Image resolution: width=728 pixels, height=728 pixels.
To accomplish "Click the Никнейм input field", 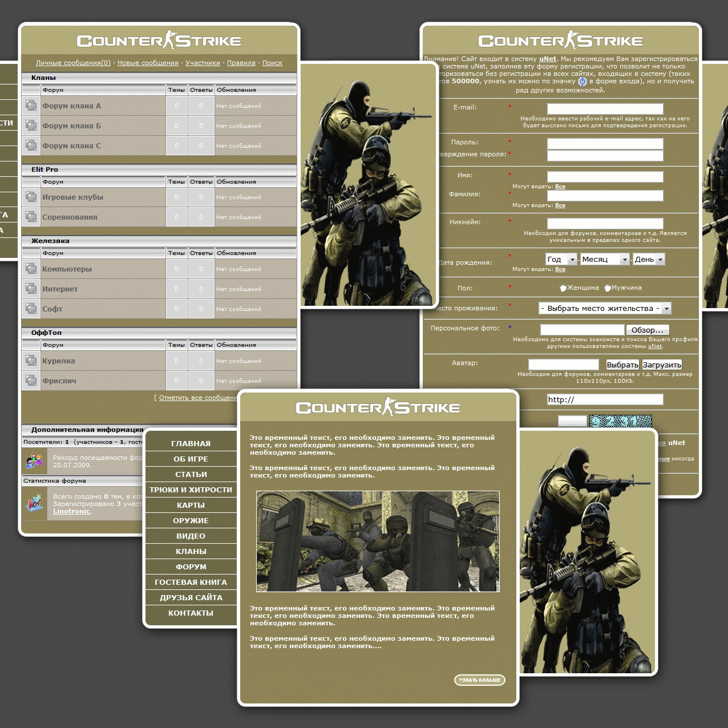I will (605, 224).
